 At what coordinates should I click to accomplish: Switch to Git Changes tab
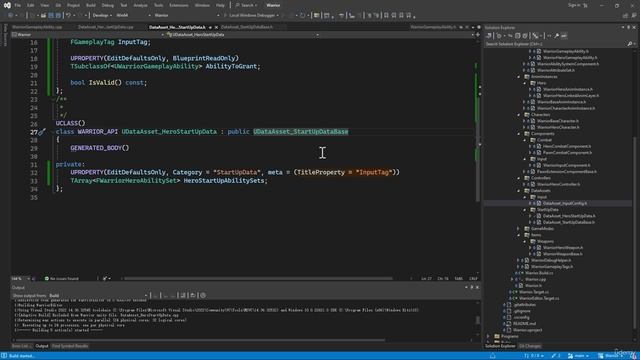coord(530,346)
